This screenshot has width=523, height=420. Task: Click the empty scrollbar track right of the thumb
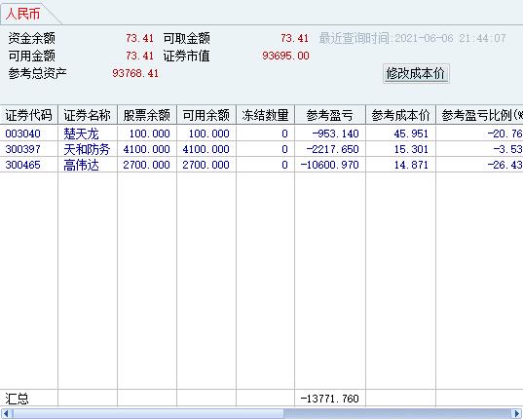tap(397, 414)
